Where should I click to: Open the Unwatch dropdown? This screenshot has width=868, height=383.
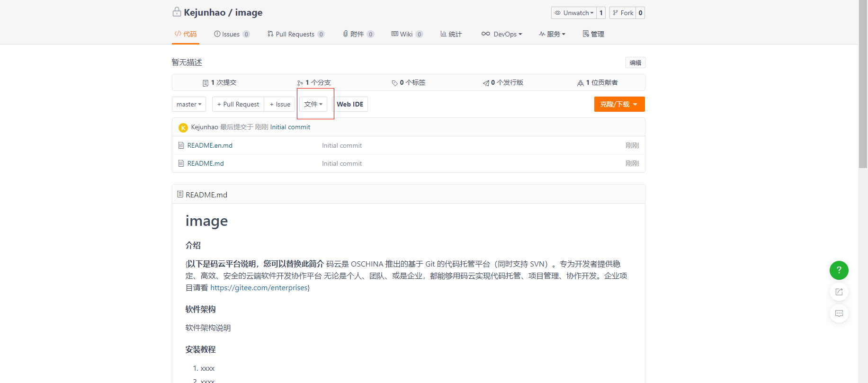click(574, 13)
